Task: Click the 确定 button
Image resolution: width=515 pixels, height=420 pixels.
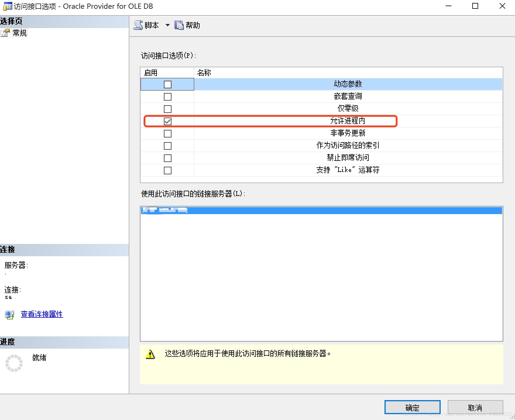Action: 412,407
